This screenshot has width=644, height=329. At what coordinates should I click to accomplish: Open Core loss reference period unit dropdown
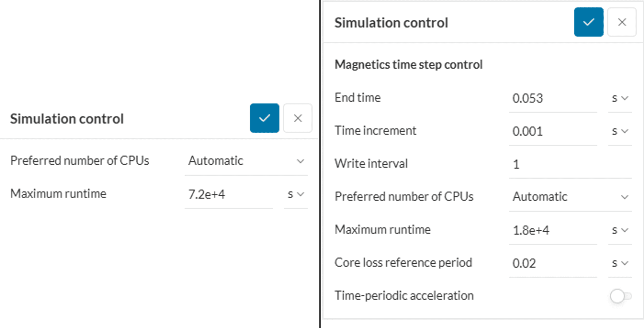pyautogui.click(x=620, y=263)
